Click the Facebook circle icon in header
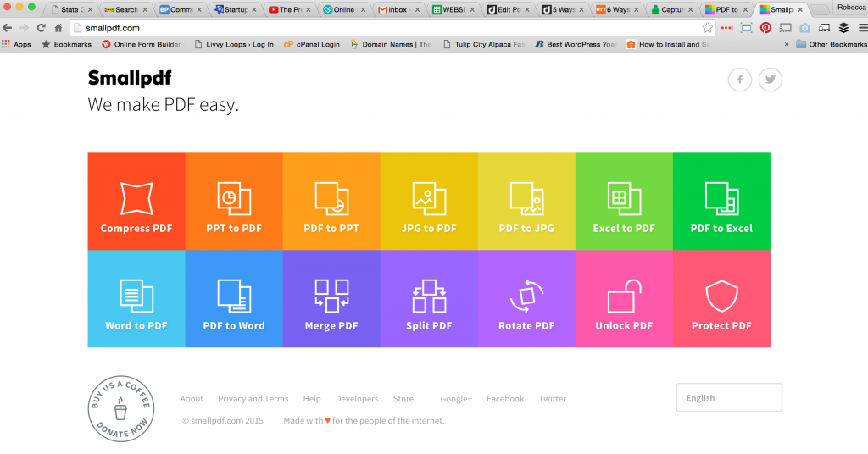The image size is (868, 454). coord(739,80)
